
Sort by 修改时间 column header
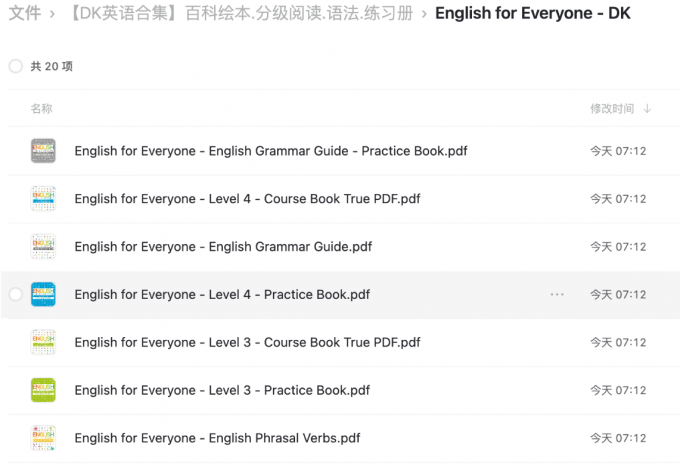pyautogui.click(x=612, y=108)
